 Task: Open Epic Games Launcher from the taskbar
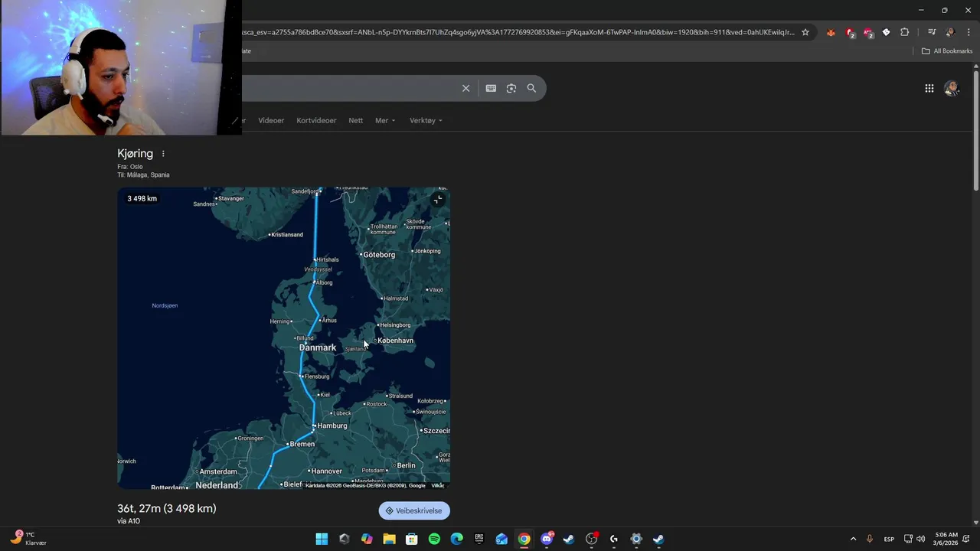[x=479, y=539]
